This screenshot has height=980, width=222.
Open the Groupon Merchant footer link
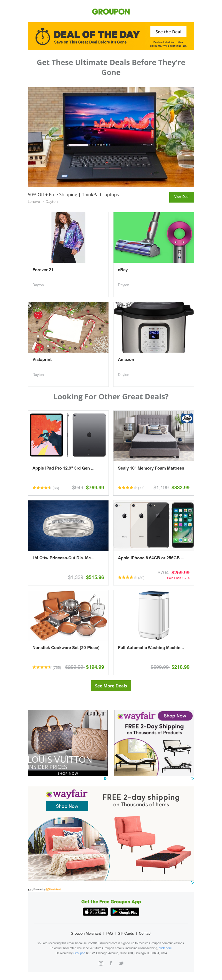coord(85,933)
